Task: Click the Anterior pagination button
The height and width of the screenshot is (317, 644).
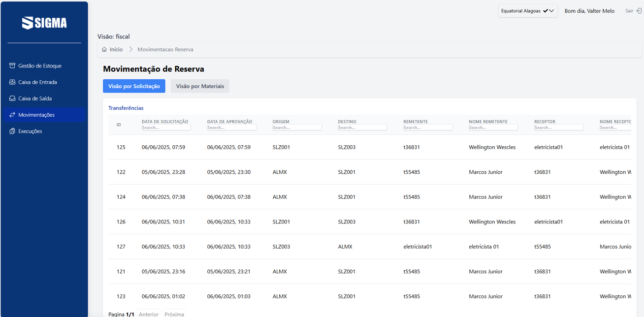Action: tap(149, 314)
